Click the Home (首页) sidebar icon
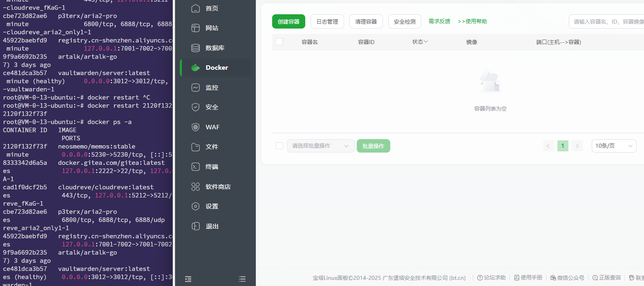This screenshot has width=644, height=286. tap(196, 8)
